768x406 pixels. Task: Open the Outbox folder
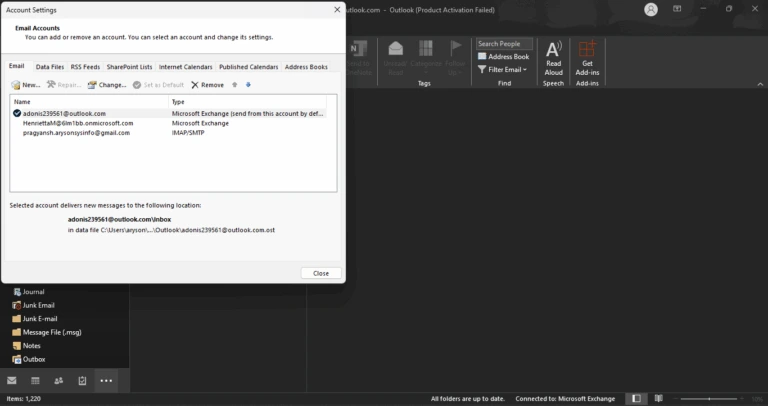tap(28, 359)
